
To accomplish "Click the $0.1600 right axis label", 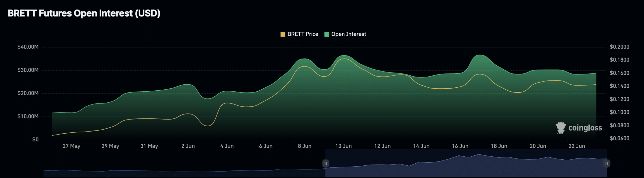I will [x=619, y=73].
